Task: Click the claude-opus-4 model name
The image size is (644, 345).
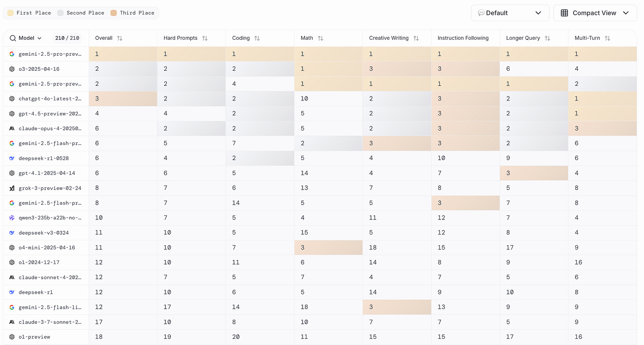Action: tap(50, 128)
